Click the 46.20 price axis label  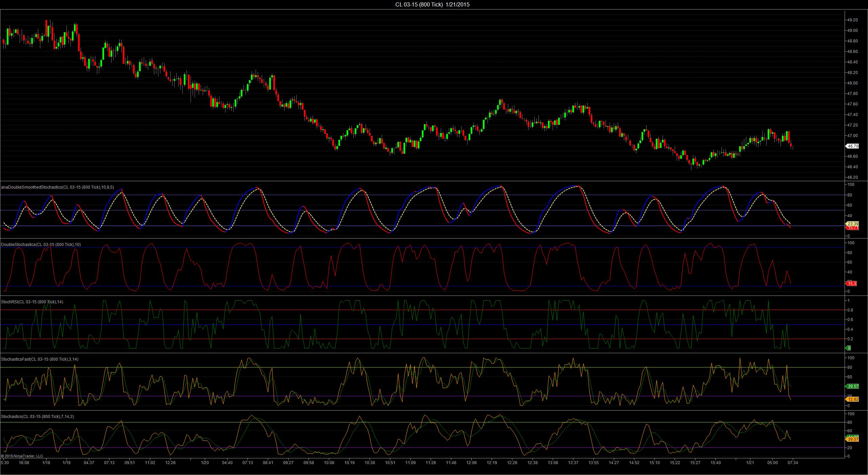click(852, 177)
